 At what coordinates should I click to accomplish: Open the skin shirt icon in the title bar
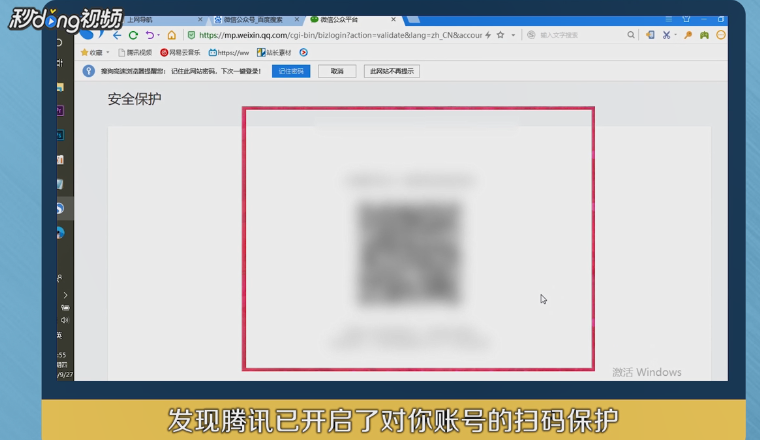tap(686, 19)
